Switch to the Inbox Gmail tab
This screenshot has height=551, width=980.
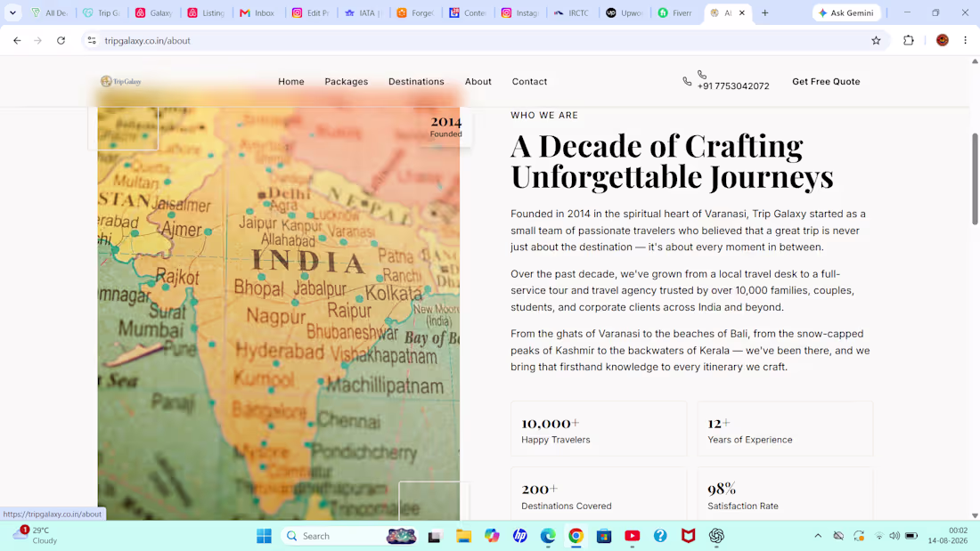[258, 12]
